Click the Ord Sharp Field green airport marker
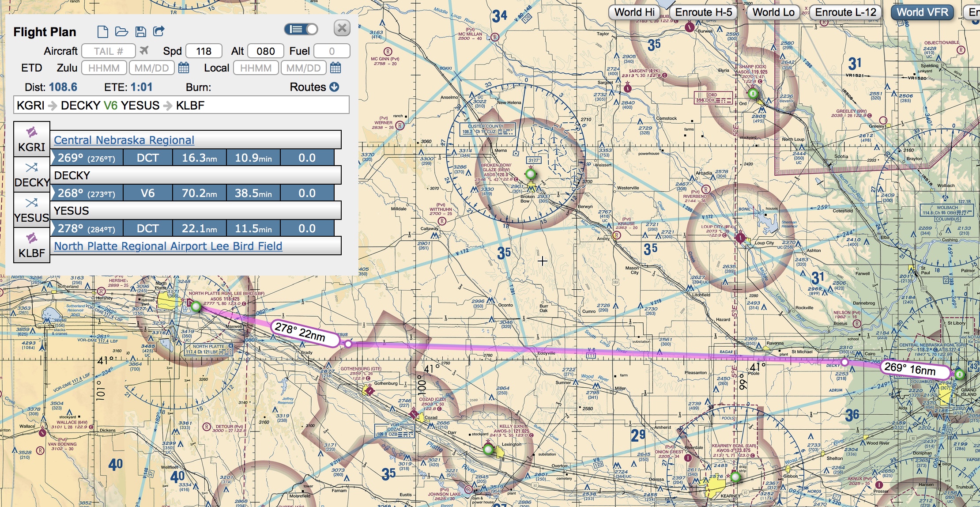This screenshot has height=507, width=980. pyautogui.click(x=753, y=94)
